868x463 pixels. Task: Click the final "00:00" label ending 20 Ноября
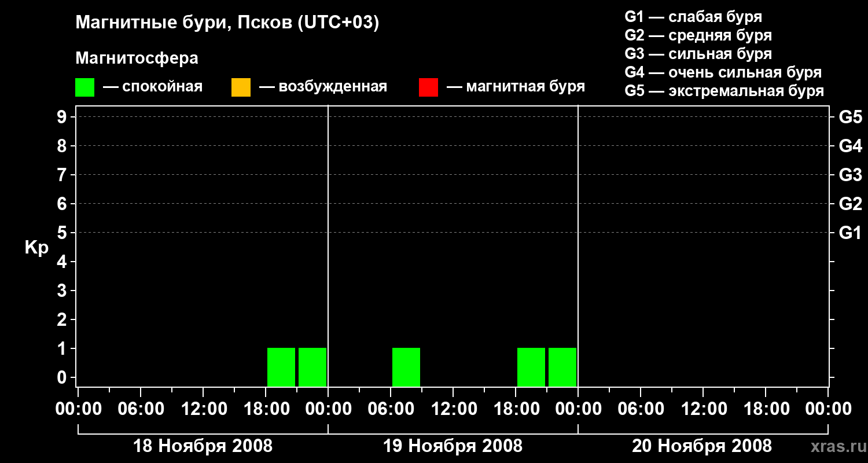coord(828,409)
